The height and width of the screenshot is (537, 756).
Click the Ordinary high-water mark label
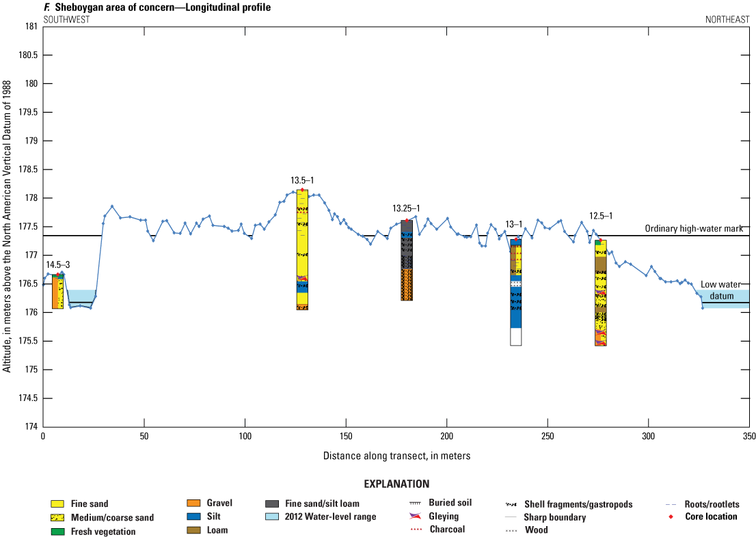(694, 229)
